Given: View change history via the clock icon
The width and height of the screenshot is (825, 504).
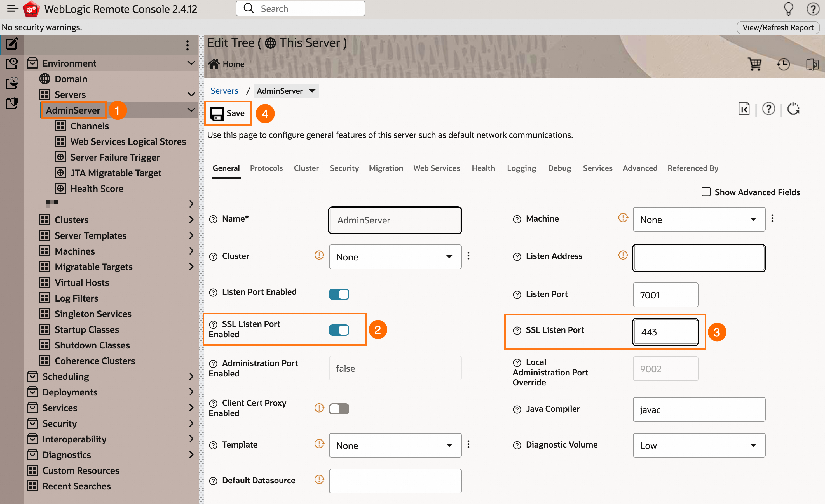Looking at the screenshot, I should (783, 64).
